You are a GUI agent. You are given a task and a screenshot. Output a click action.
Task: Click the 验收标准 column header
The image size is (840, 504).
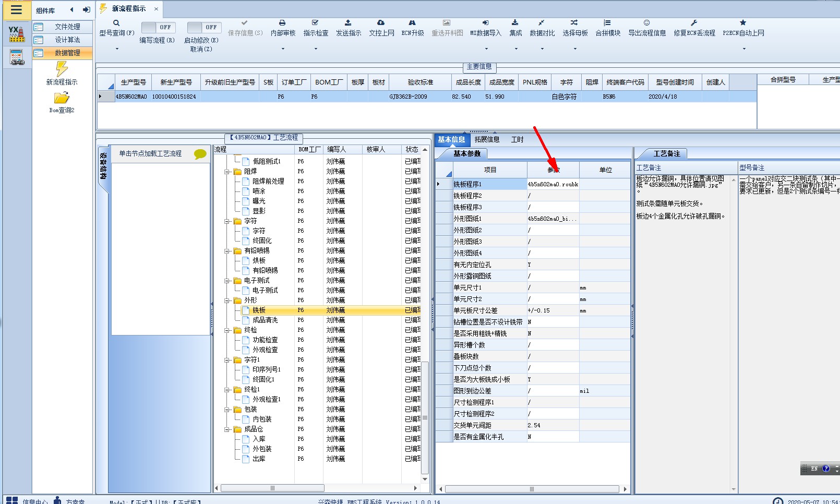click(420, 82)
